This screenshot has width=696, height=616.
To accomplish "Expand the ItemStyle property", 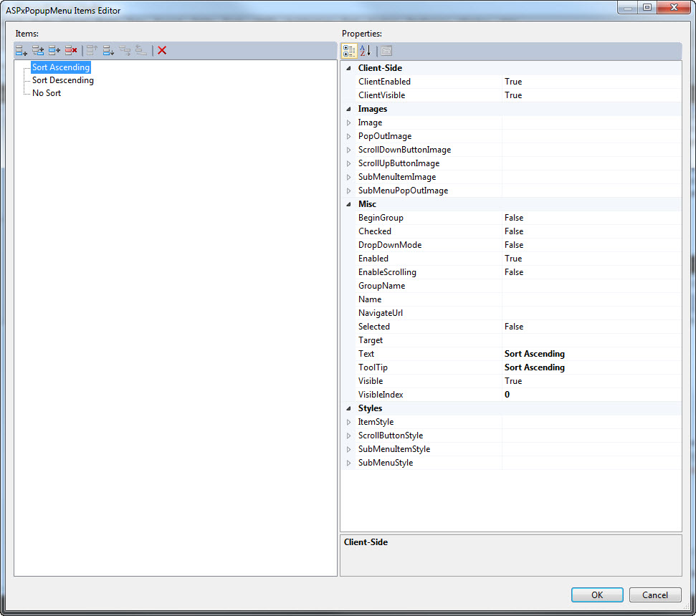I will click(348, 422).
